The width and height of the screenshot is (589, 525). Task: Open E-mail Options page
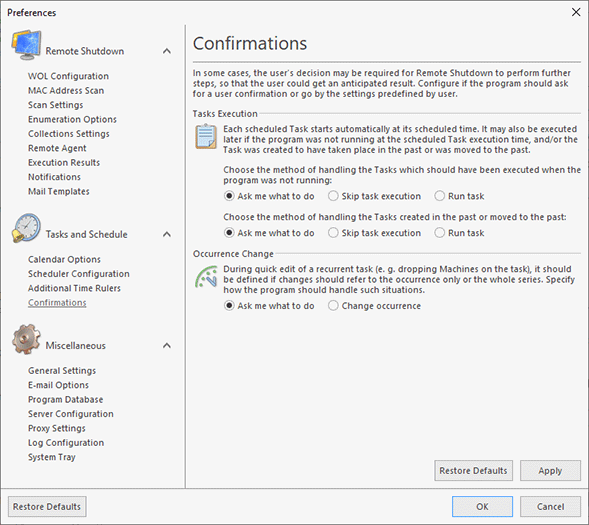(x=58, y=385)
